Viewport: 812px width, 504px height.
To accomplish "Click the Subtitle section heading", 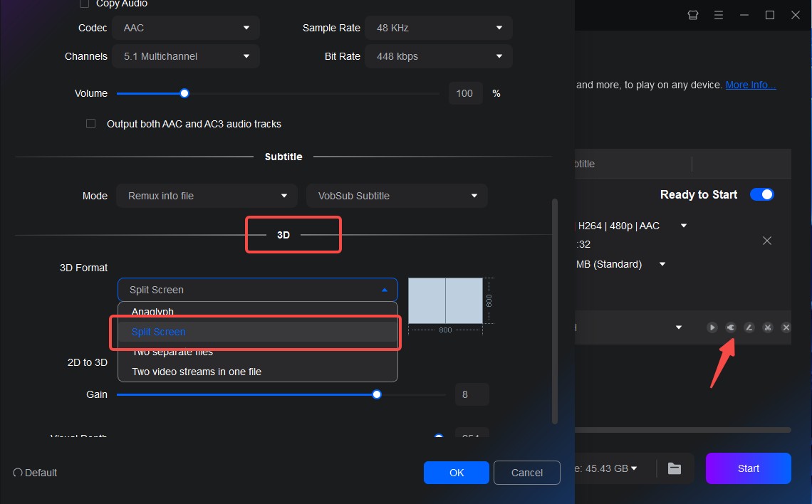I will tap(283, 157).
